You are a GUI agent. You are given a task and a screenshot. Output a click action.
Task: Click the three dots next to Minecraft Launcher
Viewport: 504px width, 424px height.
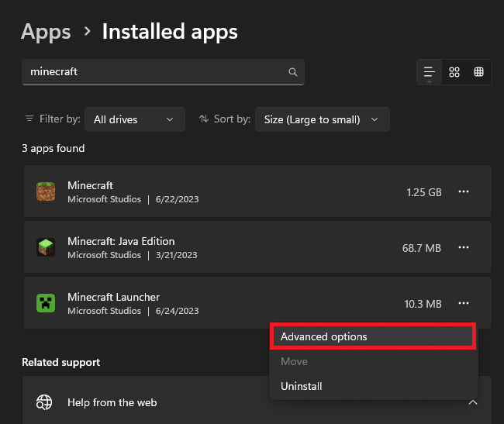point(464,303)
